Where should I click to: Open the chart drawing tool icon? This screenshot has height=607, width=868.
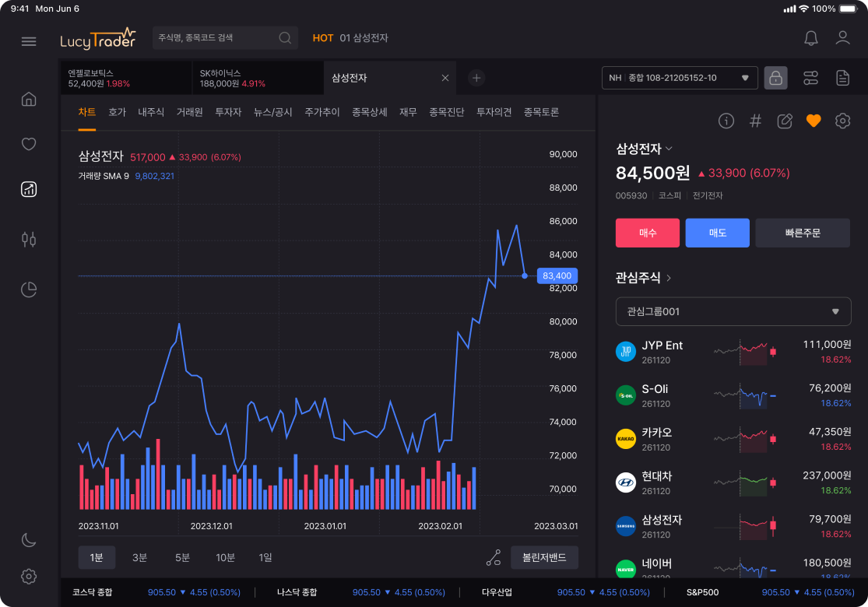494,557
